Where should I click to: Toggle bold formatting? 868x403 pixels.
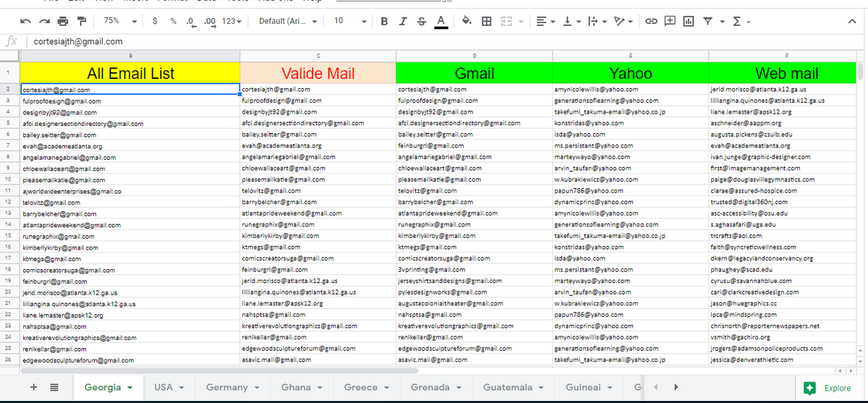[x=384, y=21]
